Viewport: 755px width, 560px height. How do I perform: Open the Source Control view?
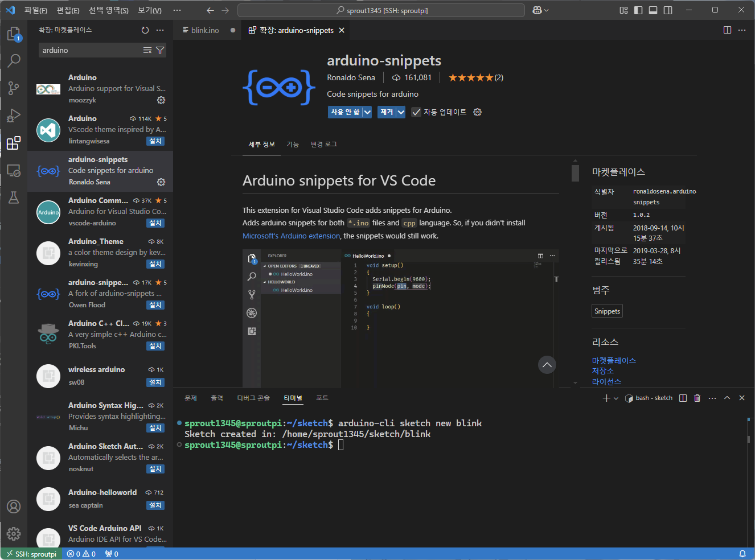point(14,88)
